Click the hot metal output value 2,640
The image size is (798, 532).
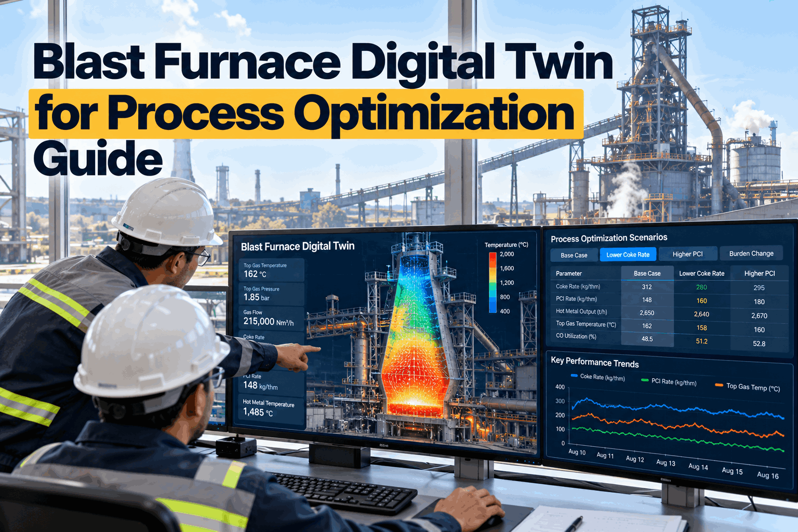click(701, 314)
